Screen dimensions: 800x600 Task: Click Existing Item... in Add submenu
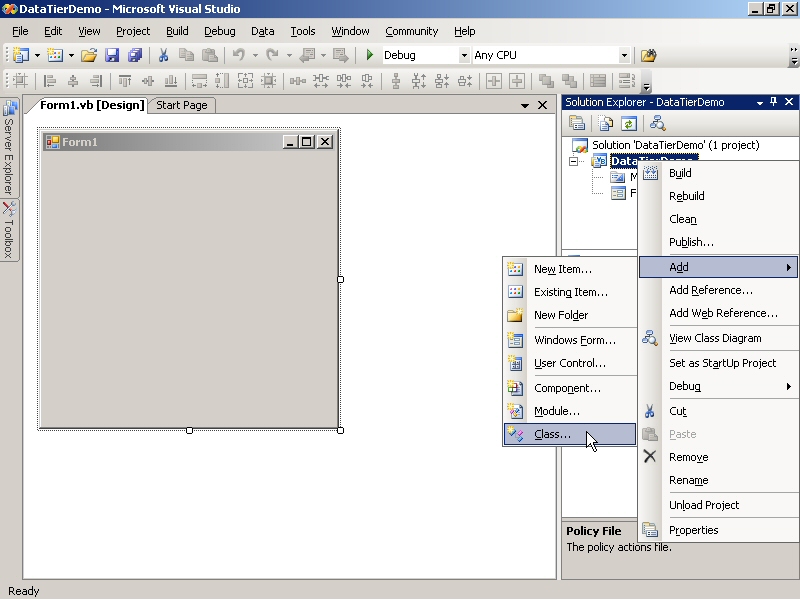(569, 292)
